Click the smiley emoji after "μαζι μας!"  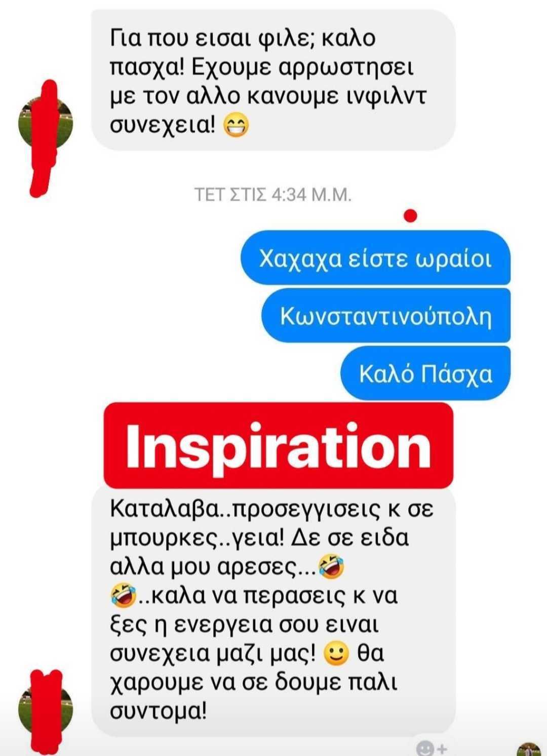click(x=336, y=654)
